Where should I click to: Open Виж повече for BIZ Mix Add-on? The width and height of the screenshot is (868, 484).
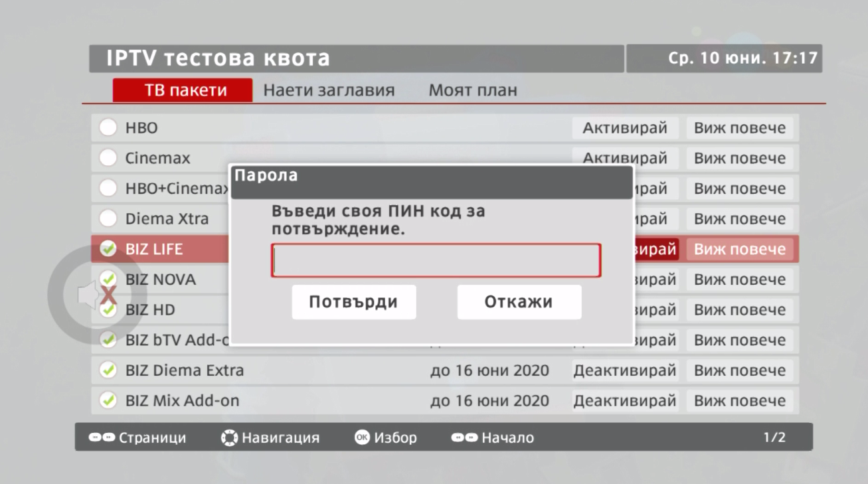tap(739, 400)
